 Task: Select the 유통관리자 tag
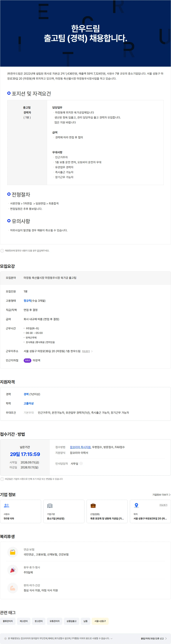pos(55,621)
